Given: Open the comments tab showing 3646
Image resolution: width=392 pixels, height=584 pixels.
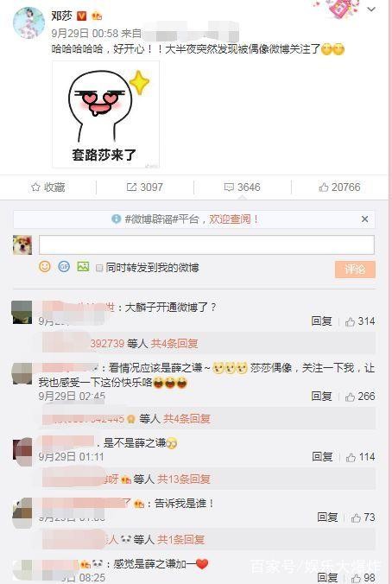Looking at the screenshot, I should [x=242, y=187].
